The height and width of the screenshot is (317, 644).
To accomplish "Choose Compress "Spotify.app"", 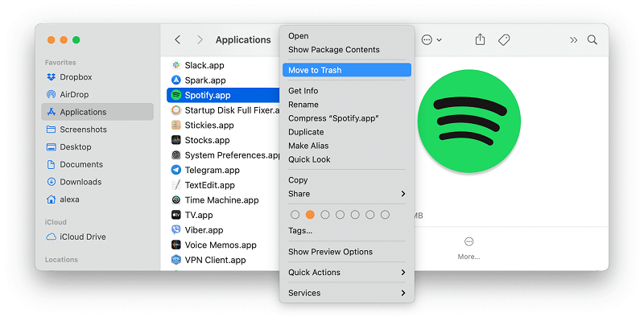I will click(x=347, y=118).
